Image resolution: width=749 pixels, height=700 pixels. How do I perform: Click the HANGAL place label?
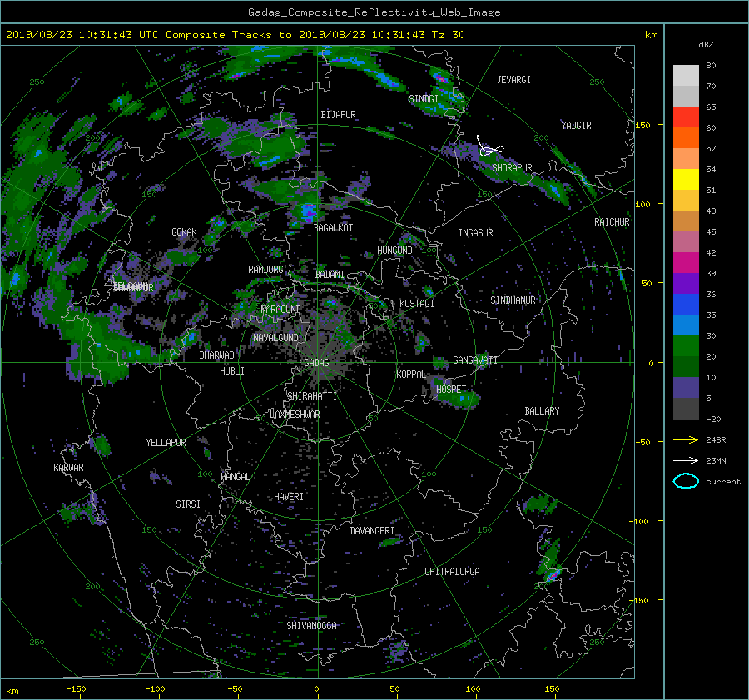[x=235, y=477]
